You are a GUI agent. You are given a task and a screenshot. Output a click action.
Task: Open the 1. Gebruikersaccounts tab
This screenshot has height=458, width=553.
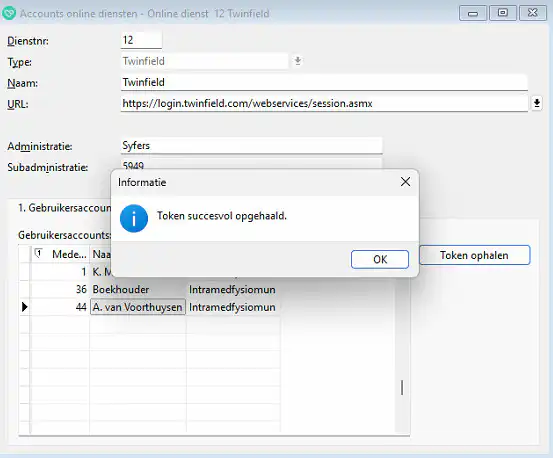pos(65,208)
